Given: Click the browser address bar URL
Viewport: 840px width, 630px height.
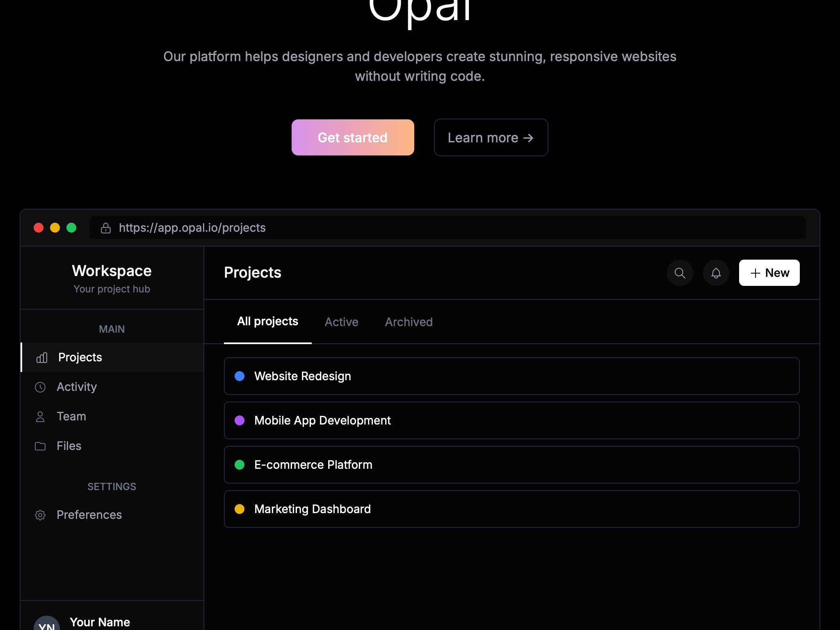Looking at the screenshot, I should click(x=192, y=228).
